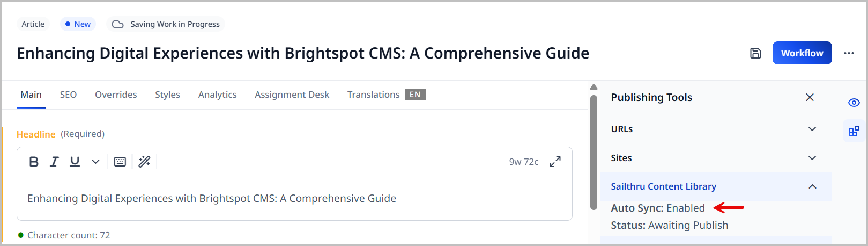Open the preview eye icon
This screenshot has width=868, height=246.
854,103
